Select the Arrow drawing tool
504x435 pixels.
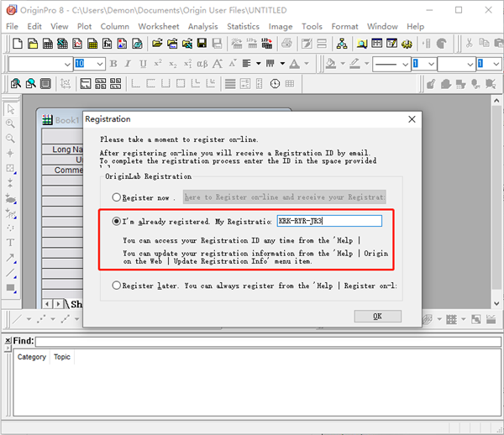pos(11,258)
